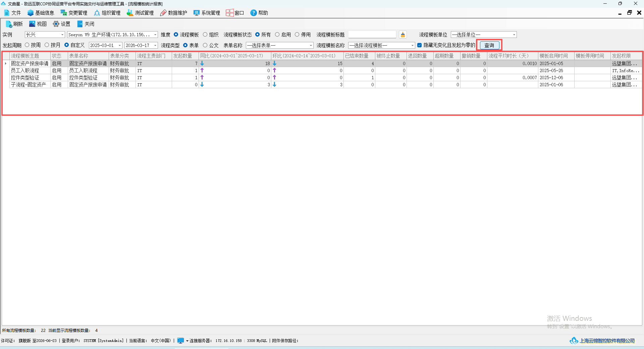
Task: Open the 视图 view toolbar icon
Action: pos(32,24)
